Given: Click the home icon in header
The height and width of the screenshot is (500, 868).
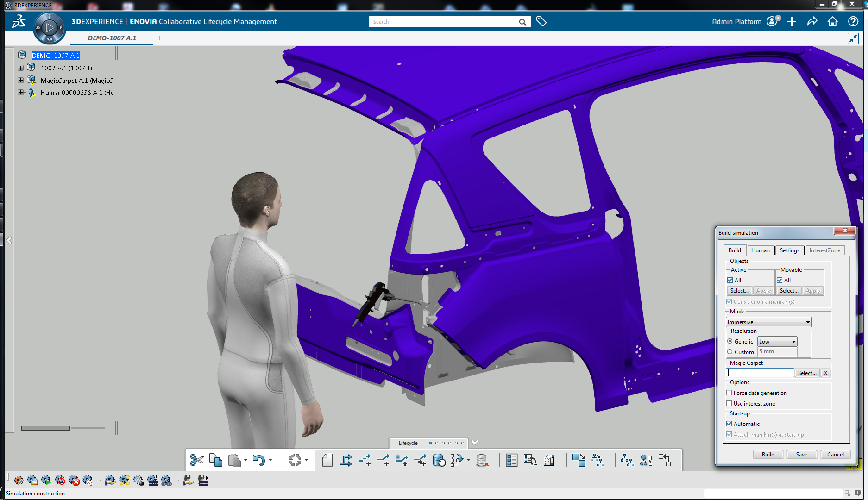Looking at the screenshot, I should coord(832,22).
